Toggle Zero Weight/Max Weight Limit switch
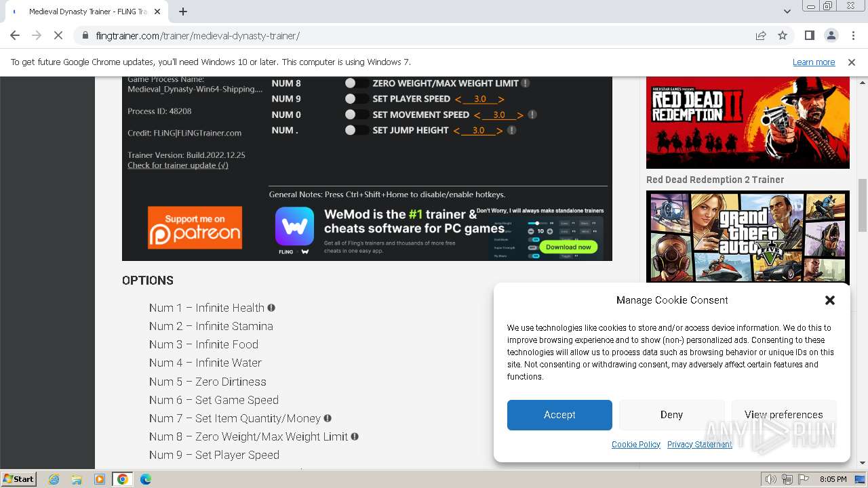 pyautogui.click(x=356, y=83)
